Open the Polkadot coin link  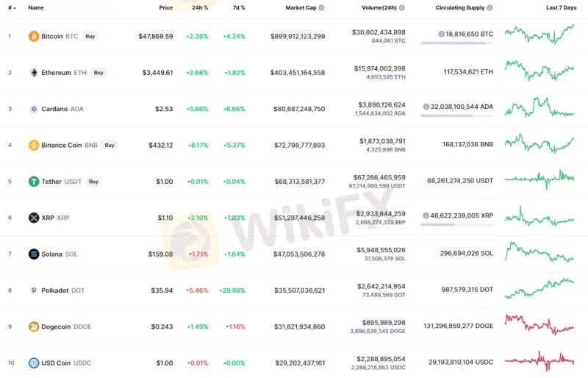(62, 290)
